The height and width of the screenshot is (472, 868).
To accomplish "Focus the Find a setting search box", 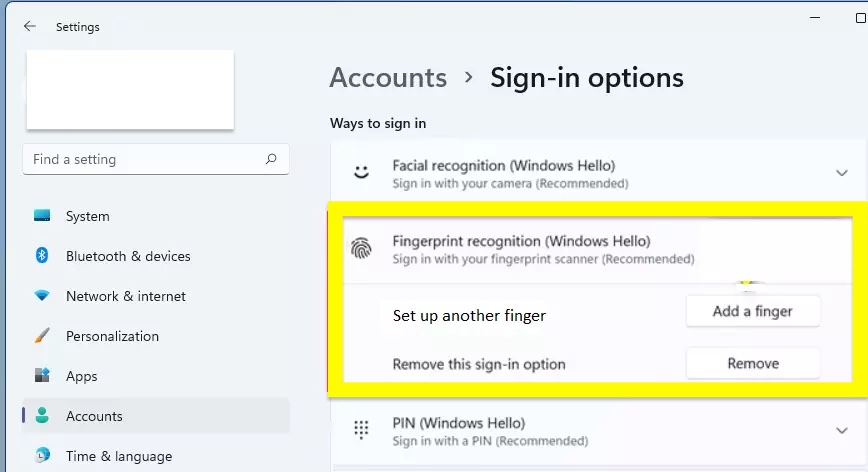I will [156, 159].
